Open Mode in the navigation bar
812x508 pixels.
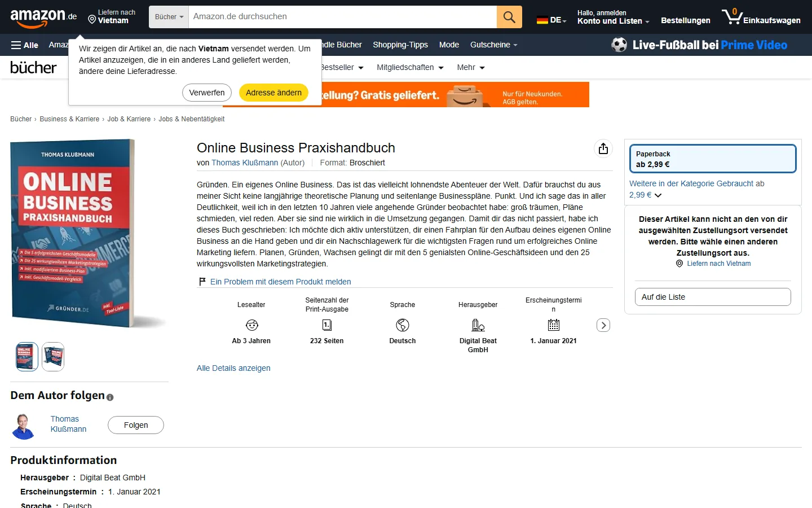coord(449,45)
